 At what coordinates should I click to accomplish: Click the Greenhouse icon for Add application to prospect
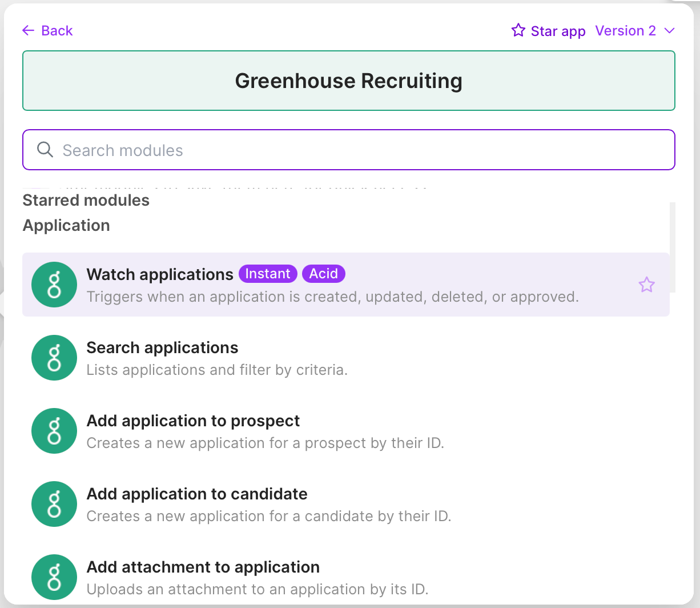pos(54,431)
